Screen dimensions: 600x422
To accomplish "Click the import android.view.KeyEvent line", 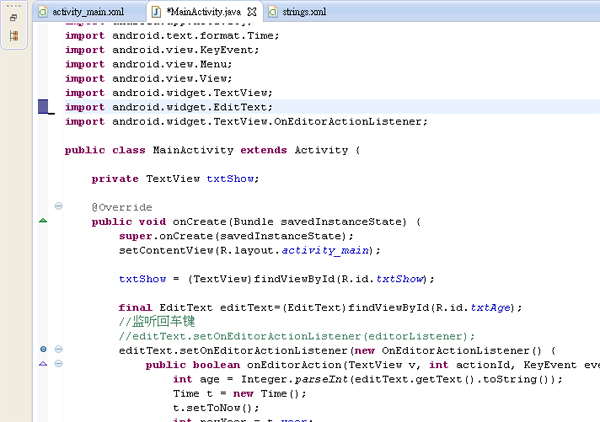I will [162, 50].
